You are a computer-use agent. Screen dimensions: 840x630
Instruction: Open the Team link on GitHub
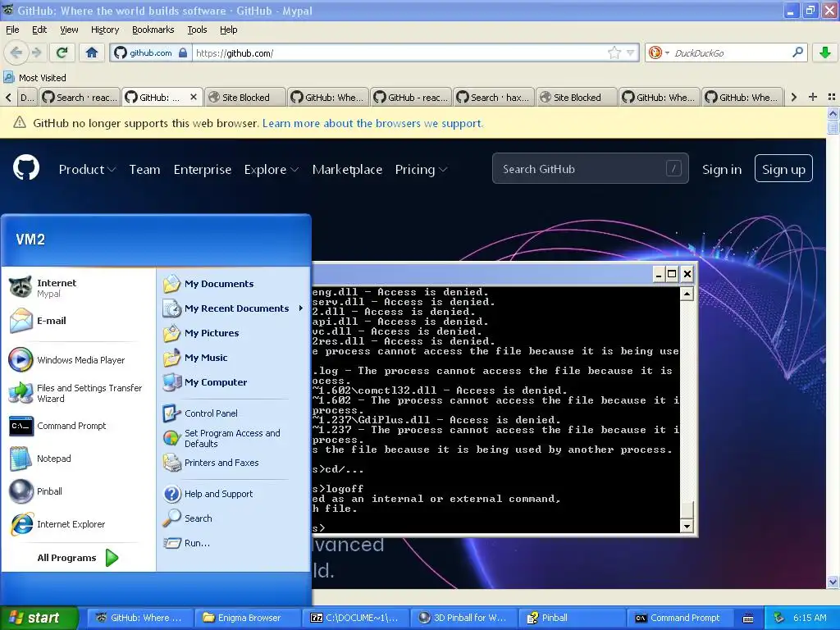click(x=144, y=169)
